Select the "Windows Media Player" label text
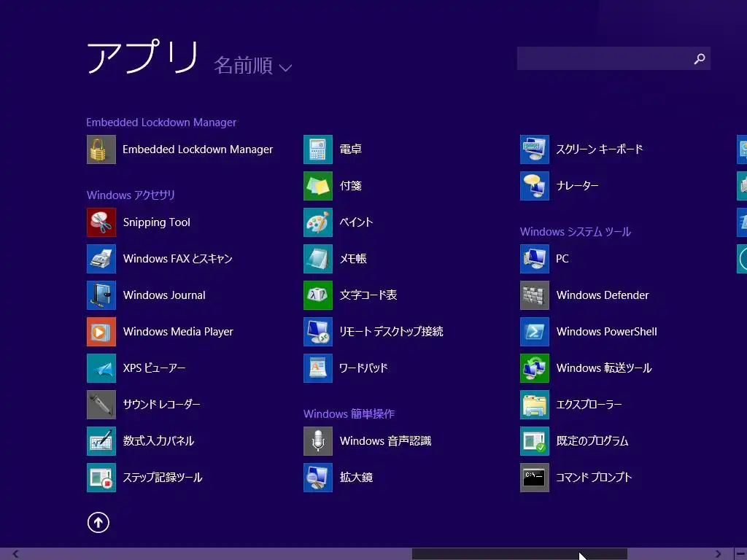Image resolution: width=747 pixels, height=560 pixels. click(178, 332)
